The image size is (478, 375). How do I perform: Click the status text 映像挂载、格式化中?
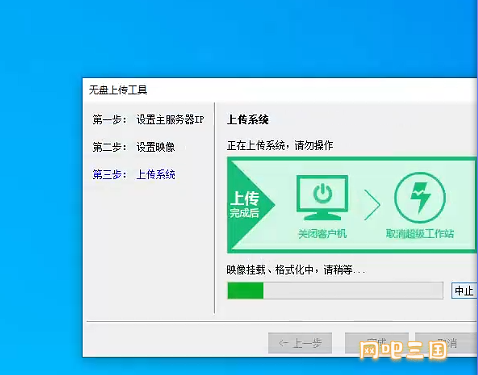point(296,270)
